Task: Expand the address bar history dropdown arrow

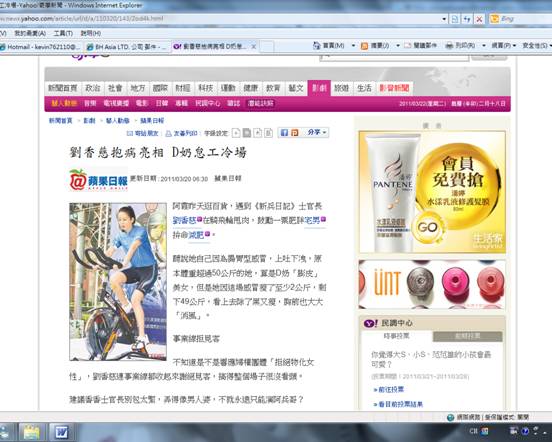Action: (444, 19)
